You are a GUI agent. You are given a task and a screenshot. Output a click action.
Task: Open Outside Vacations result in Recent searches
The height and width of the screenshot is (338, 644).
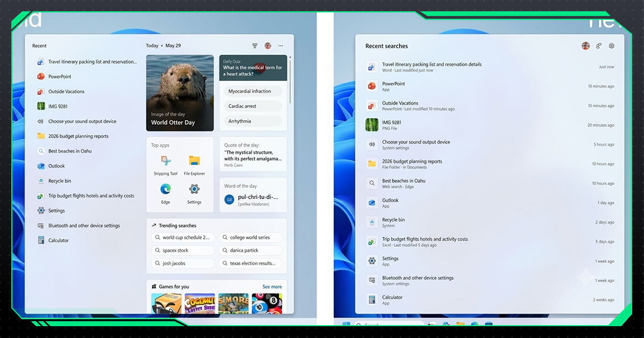490,106
